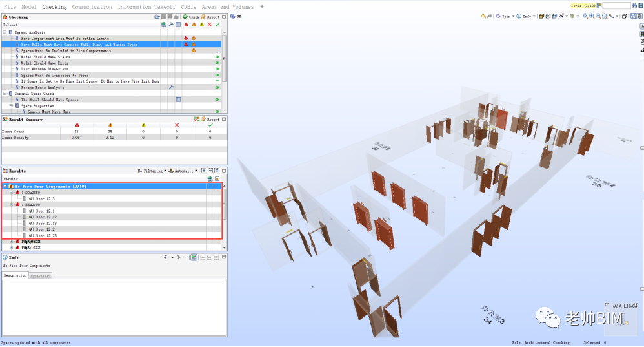Switch to the Description tab
Viewport: 644px width, 347px height.
[x=15, y=275]
